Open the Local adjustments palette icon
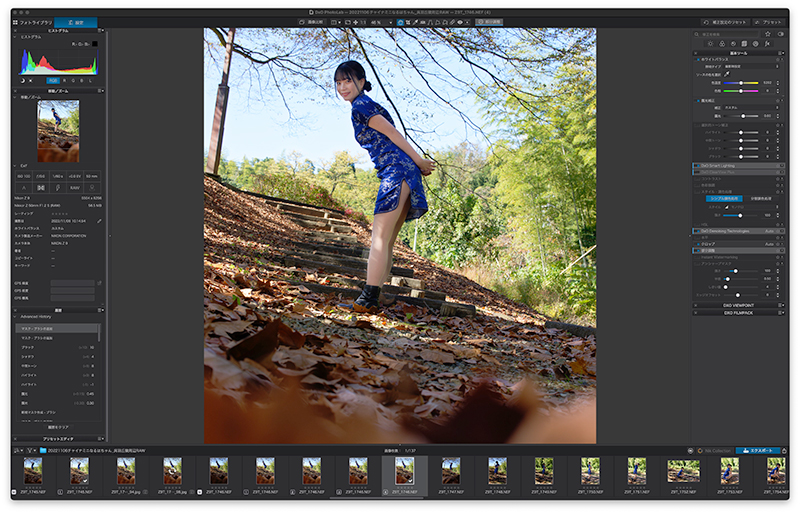This screenshot has height=513, width=800. pyautogui.click(x=756, y=44)
